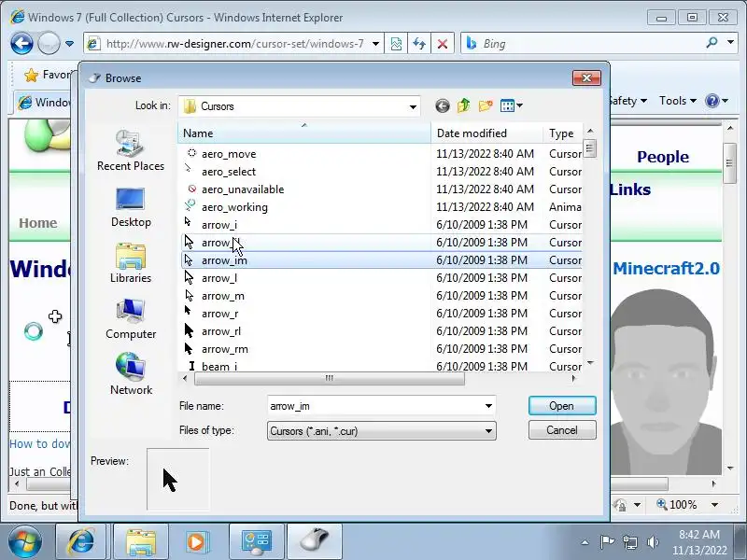Expand the File name dropdown arrow
This screenshot has width=747, height=560.
pyautogui.click(x=488, y=406)
